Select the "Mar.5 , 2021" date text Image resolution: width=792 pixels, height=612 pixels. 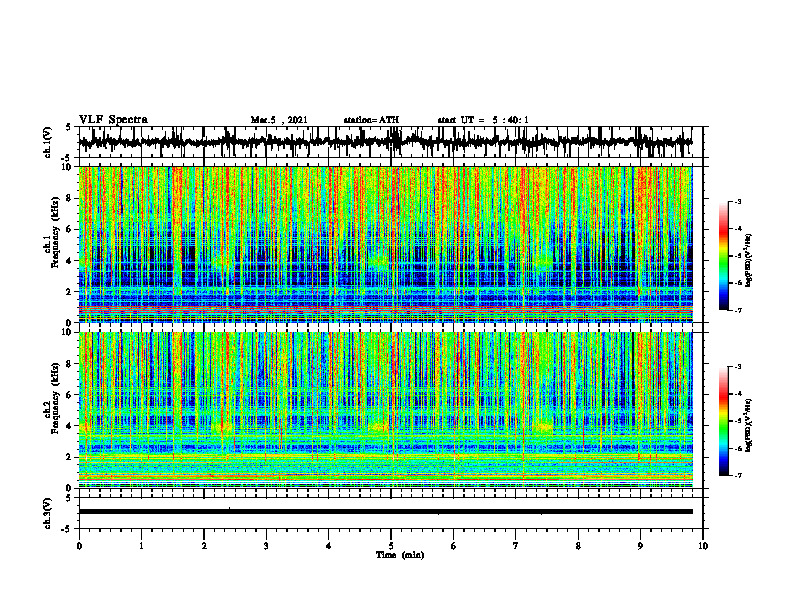click(x=279, y=120)
